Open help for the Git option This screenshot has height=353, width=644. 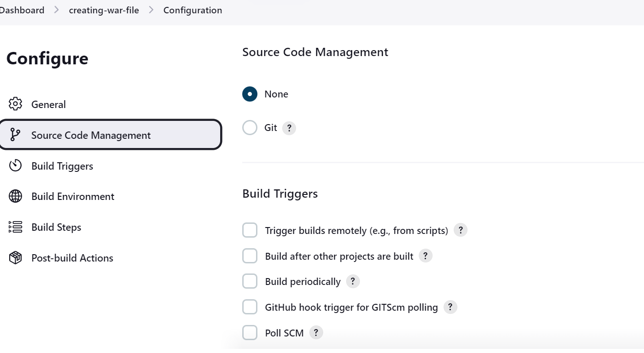[289, 128]
